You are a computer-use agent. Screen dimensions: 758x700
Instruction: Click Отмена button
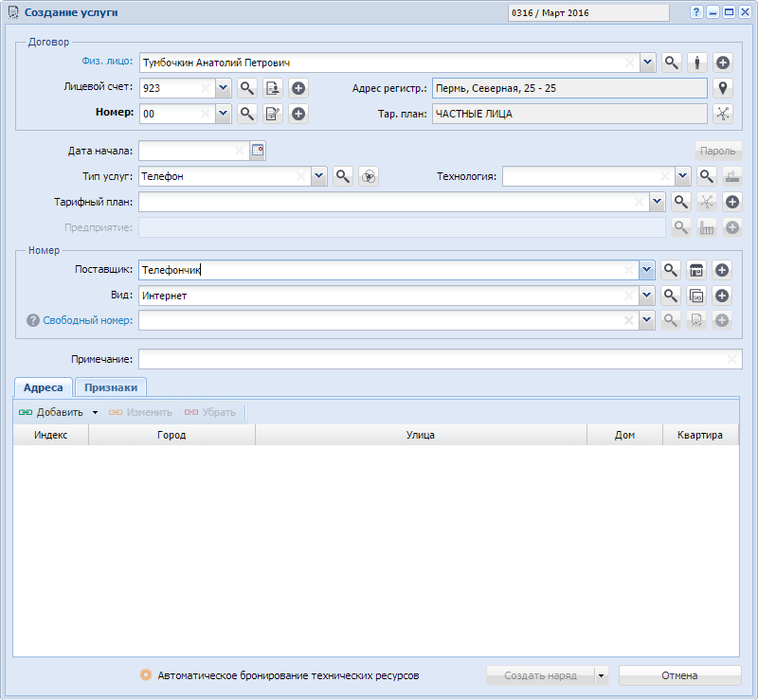click(679, 675)
